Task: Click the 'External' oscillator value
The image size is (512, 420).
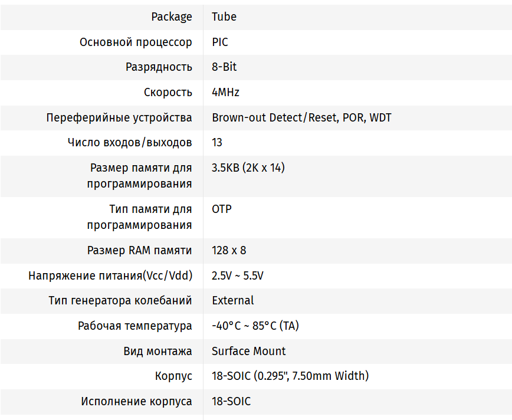Action: (233, 300)
